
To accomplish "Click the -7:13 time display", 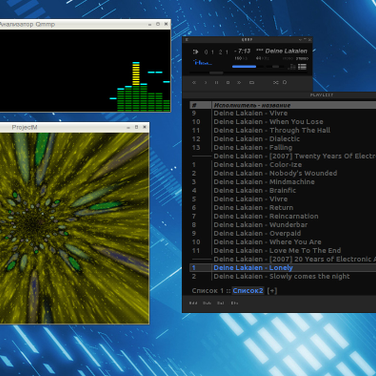I will pyautogui.click(x=242, y=51).
